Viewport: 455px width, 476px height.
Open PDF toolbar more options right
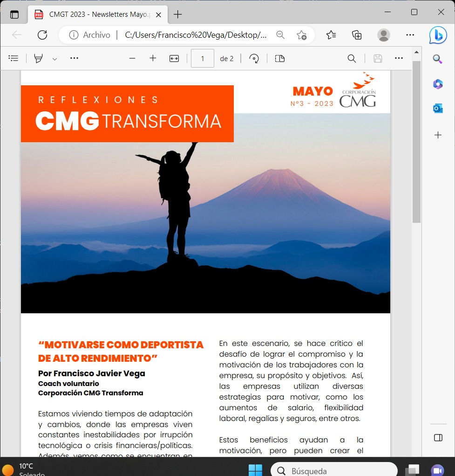coord(399,58)
